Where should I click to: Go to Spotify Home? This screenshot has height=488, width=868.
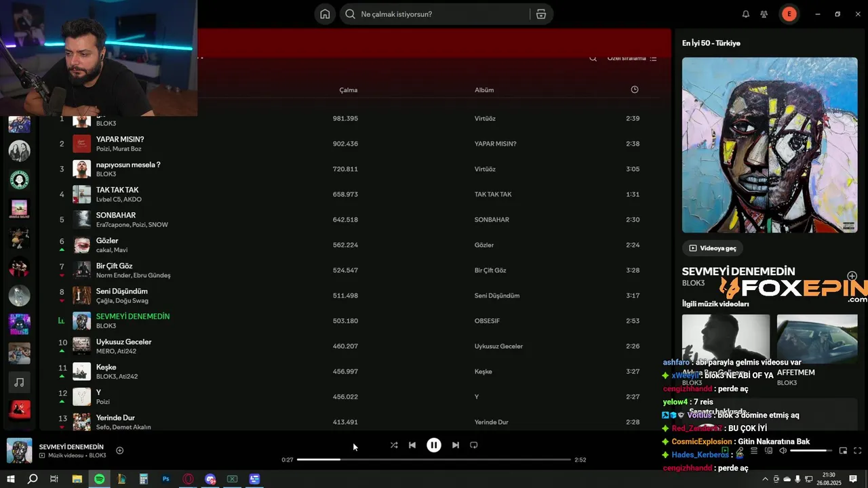[x=325, y=14]
